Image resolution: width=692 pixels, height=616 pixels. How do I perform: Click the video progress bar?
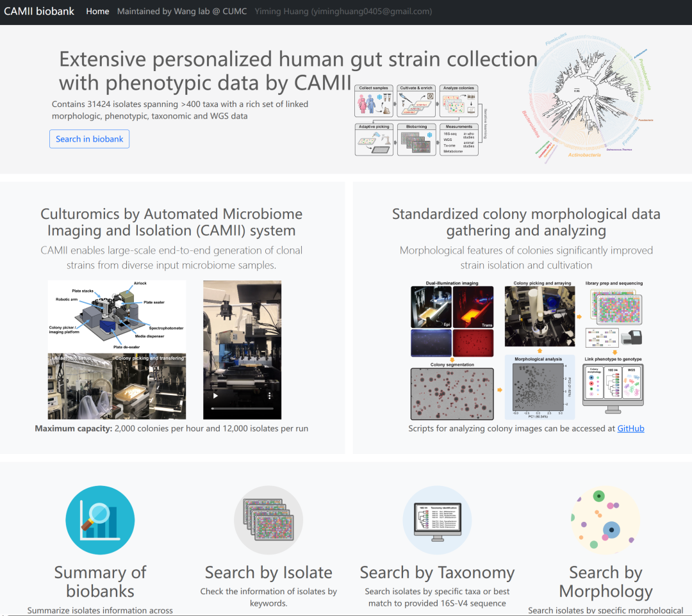point(242,409)
